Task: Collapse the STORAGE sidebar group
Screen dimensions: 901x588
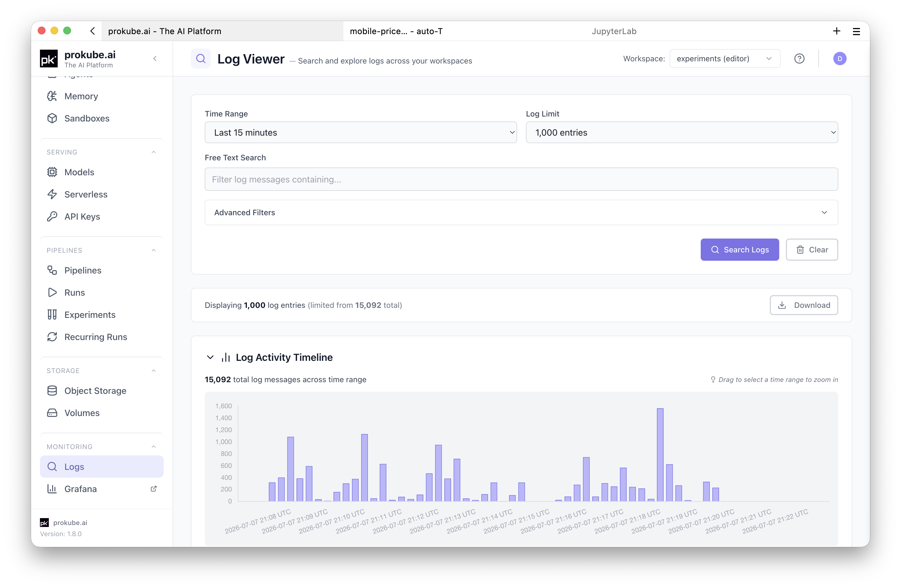Action: tap(154, 371)
